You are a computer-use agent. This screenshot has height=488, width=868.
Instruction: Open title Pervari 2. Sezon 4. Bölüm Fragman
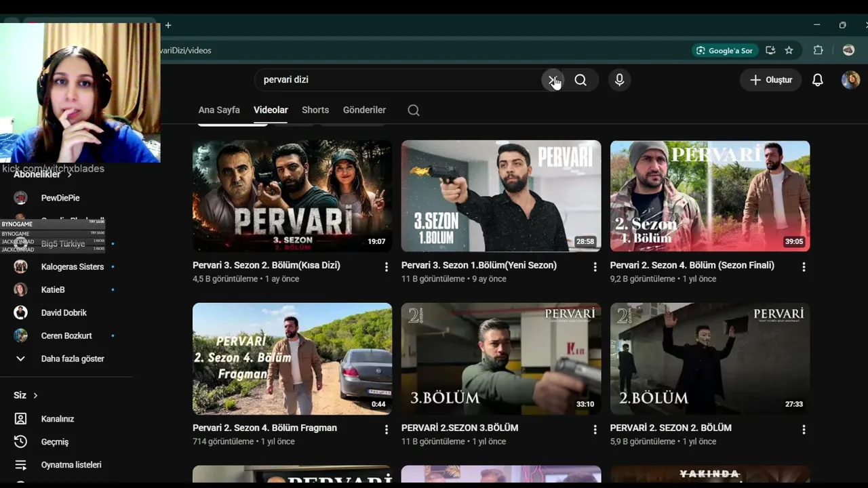pos(264,428)
